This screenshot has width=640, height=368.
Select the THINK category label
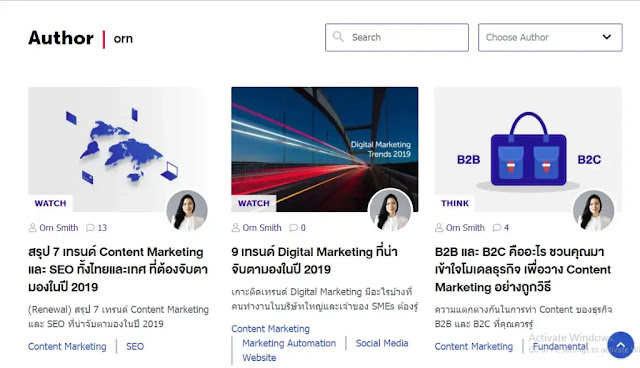pos(455,203)
